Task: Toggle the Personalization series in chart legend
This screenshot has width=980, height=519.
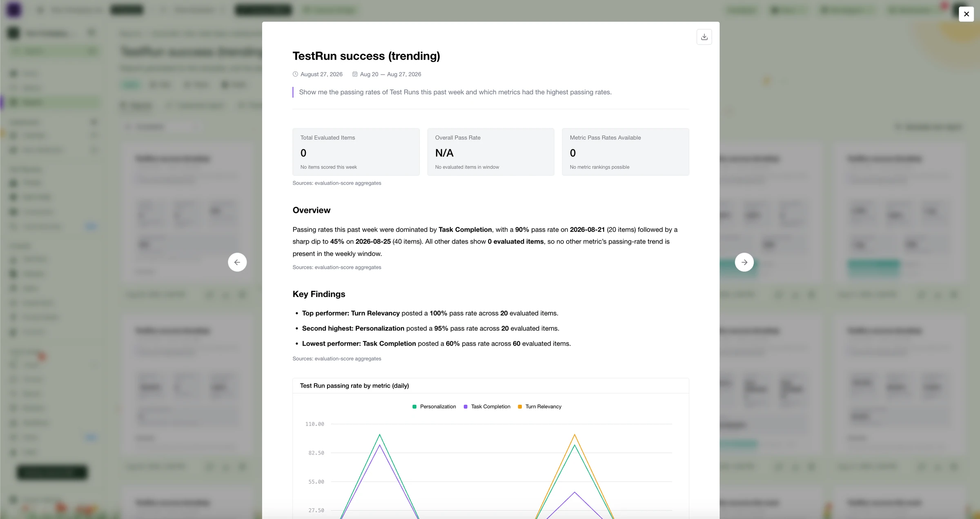Action: click(434, 407)
